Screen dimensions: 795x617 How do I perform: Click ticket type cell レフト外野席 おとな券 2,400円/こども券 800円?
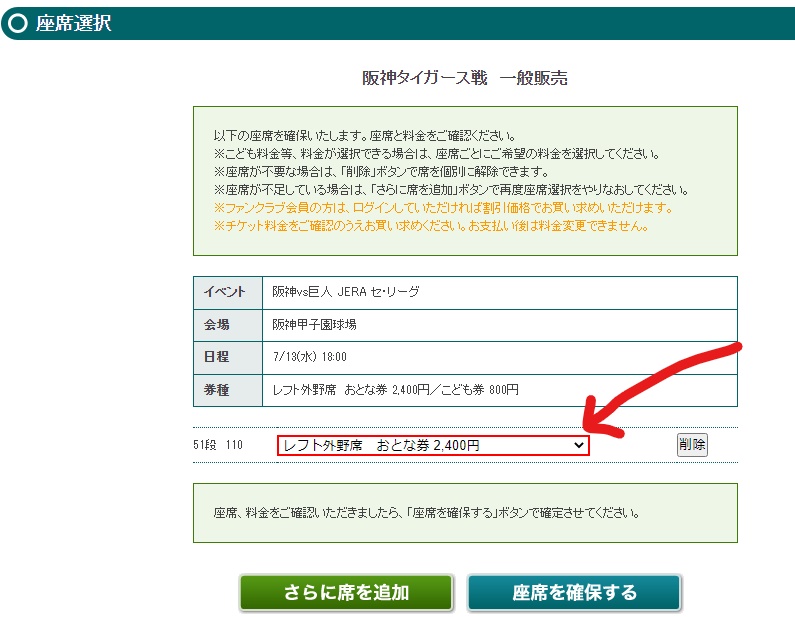click(499, 390)
